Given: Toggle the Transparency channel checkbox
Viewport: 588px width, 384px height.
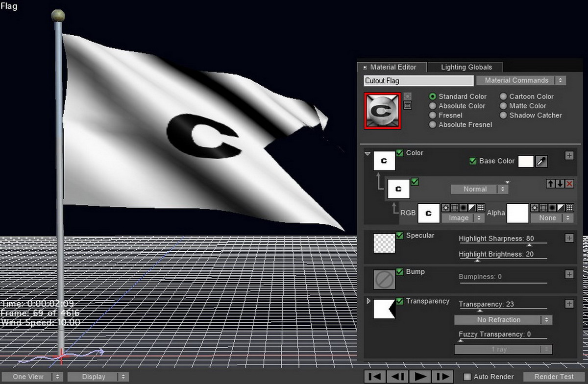Looking at the screenshot, I should click(x=400, y=301).
